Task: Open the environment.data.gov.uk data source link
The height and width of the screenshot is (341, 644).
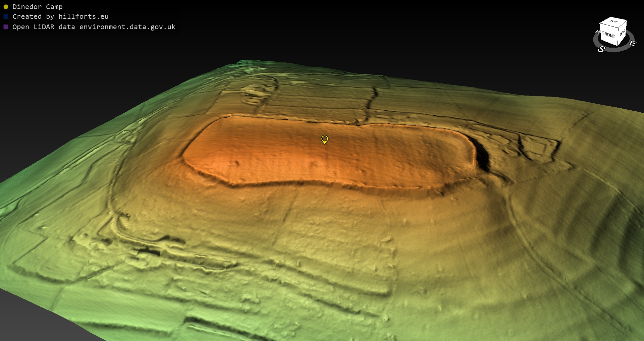Action: [127, 27]
